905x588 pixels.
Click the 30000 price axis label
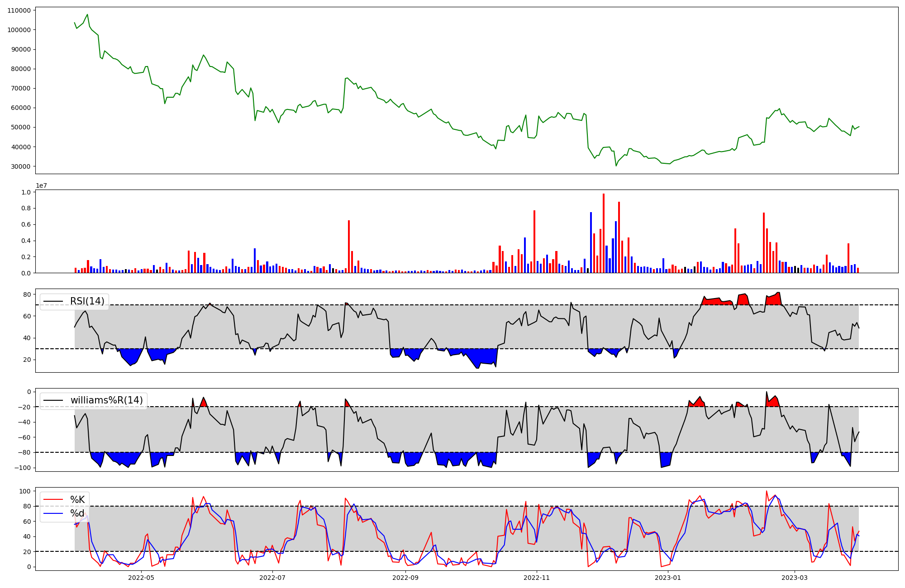(21, 166)
